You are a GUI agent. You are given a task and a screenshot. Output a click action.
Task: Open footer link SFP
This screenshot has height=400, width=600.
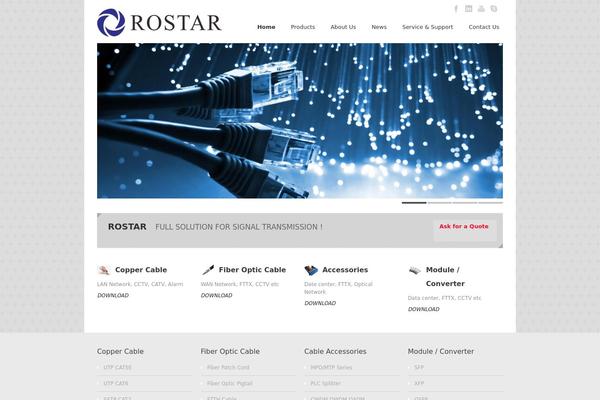[419, 367]
